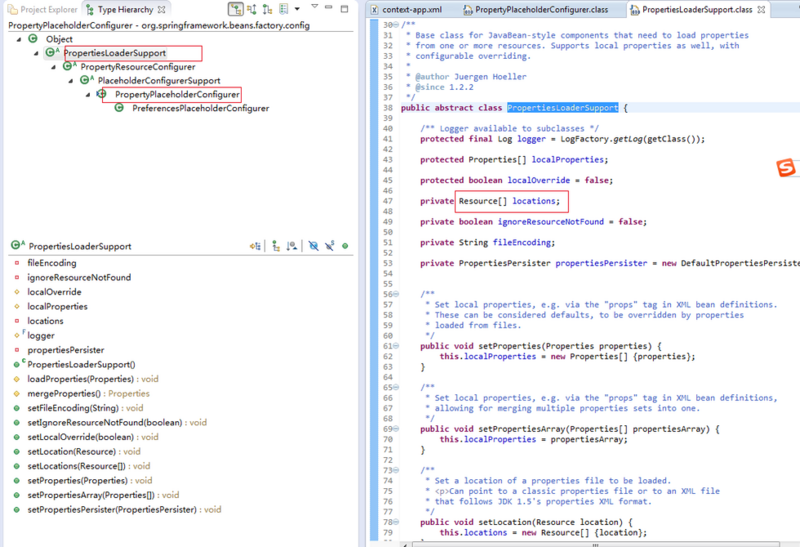The width and height of the screenshot is (800, 547).
Task: Click the private field icon of ignoreResourceNotFound
Action: (x=17, y=278)
